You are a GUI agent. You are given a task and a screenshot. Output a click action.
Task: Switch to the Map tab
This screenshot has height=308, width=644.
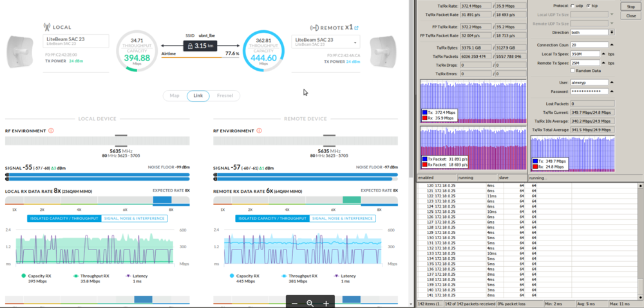tap(175, 96)
